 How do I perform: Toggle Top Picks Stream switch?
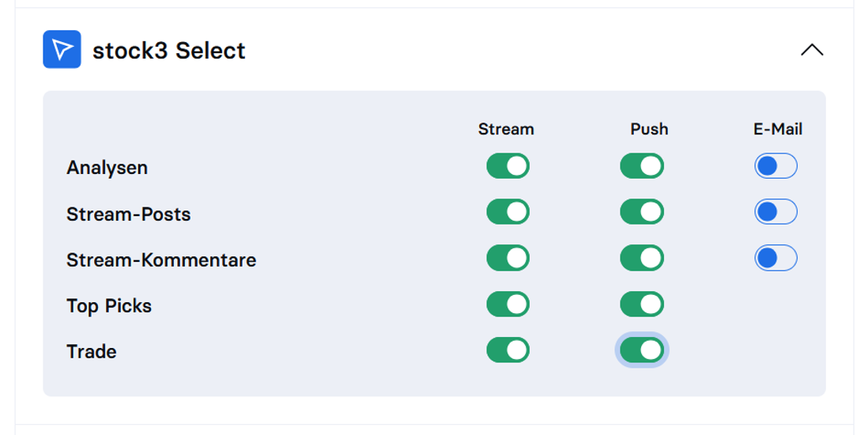(508, 304)
